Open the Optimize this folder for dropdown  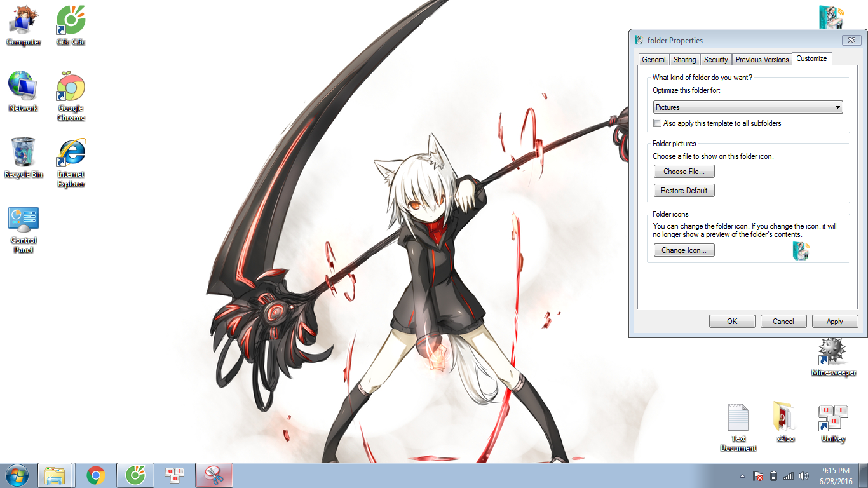748,107
